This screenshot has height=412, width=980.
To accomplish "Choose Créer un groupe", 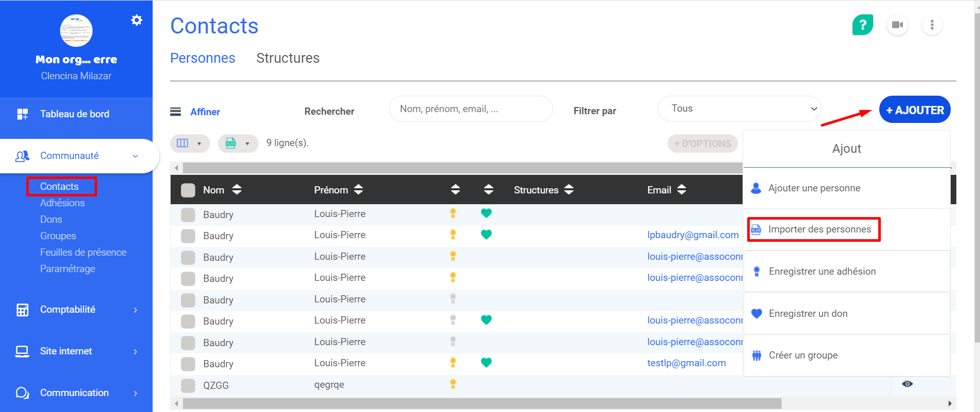I will (846, 355).
